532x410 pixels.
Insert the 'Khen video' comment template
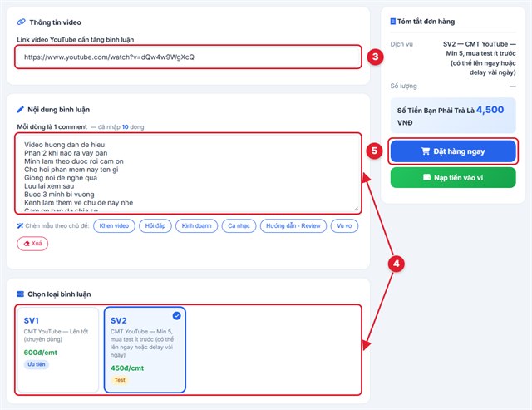tap(114, 225)
